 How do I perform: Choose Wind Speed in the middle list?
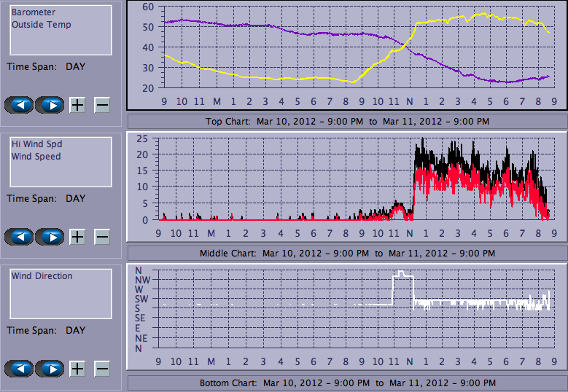pyautogui.click(x=36, y=156)
